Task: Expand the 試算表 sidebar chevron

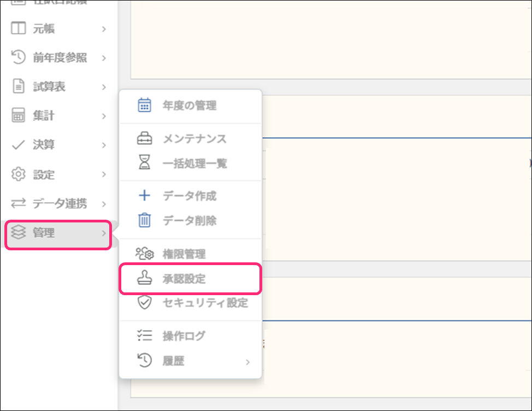Action: click(104, 87)
